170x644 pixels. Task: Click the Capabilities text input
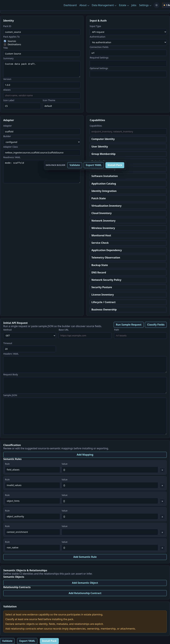point(128,131)
